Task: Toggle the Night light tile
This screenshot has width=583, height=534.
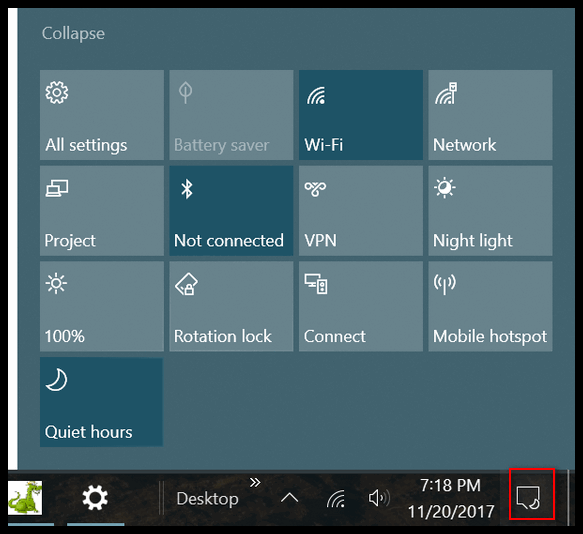Action: pos(490,211)
